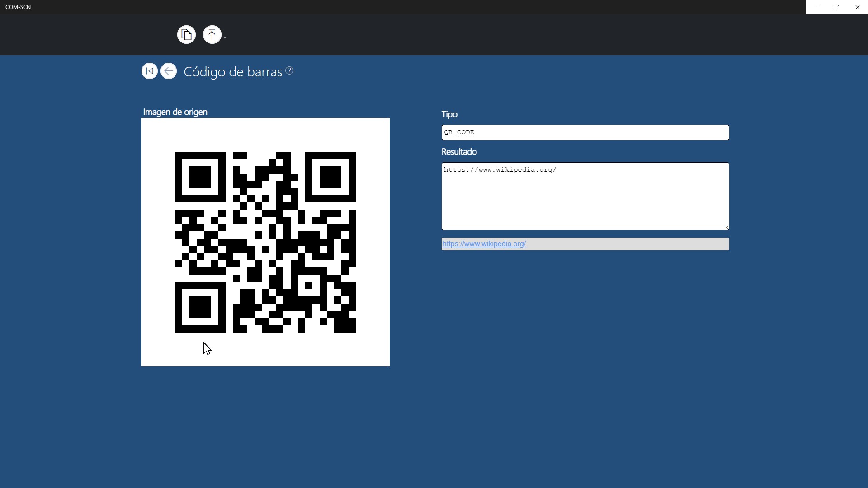
Task: Click the Código de barras heading
Action: [233, 72]
